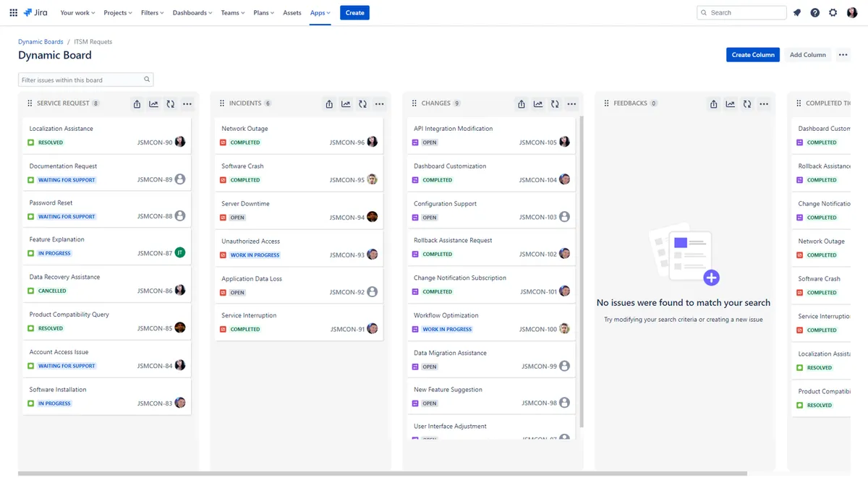Open the settings gear icon

click(x=833, y=12)
